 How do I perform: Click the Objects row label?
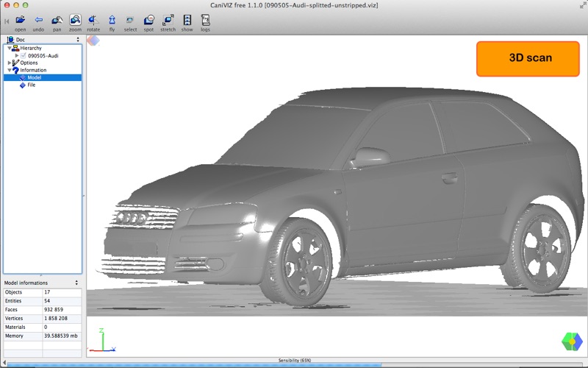coord(13,292)
